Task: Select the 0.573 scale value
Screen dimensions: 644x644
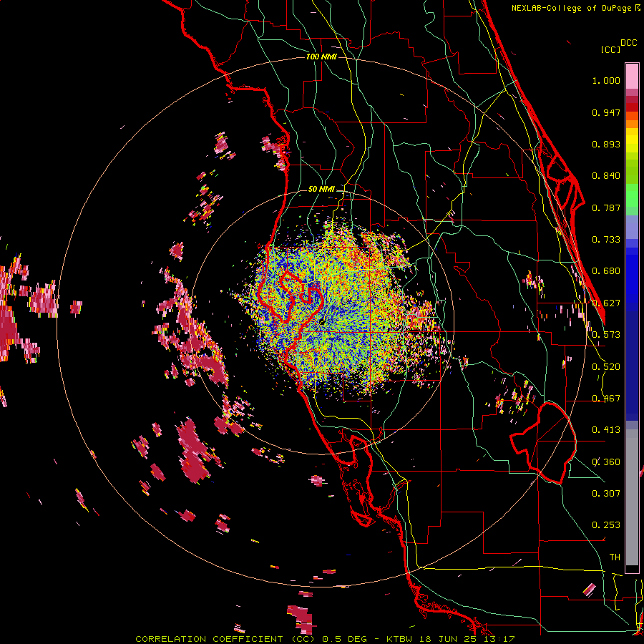Action: click(606, 335)
